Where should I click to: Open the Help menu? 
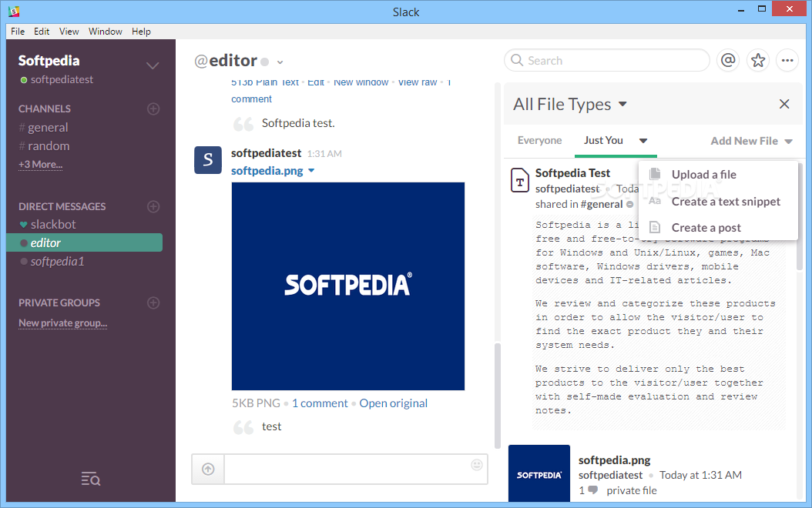(141, 31)
